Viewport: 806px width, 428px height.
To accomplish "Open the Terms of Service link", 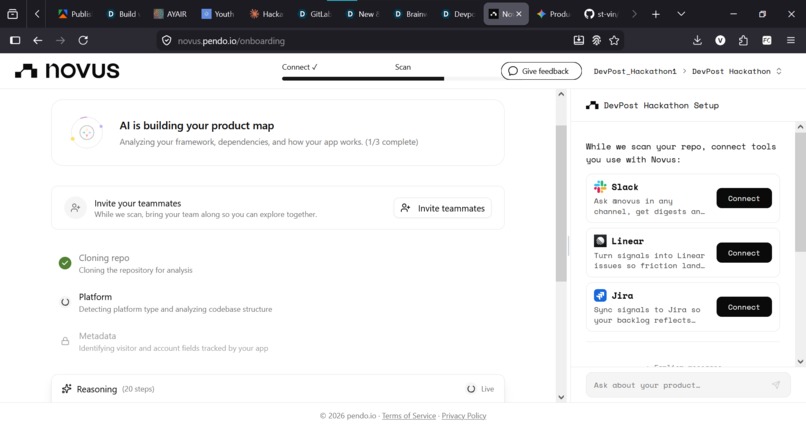I will pyautogui.click(x=409, y=416).
